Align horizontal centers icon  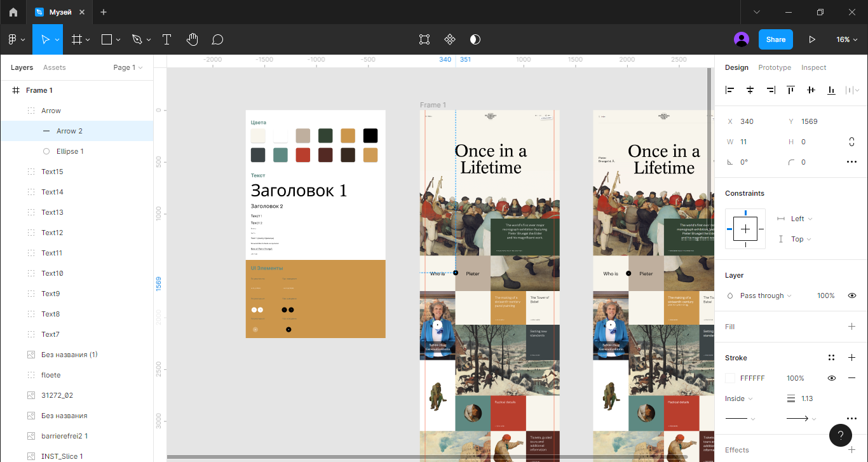[750, 90]
